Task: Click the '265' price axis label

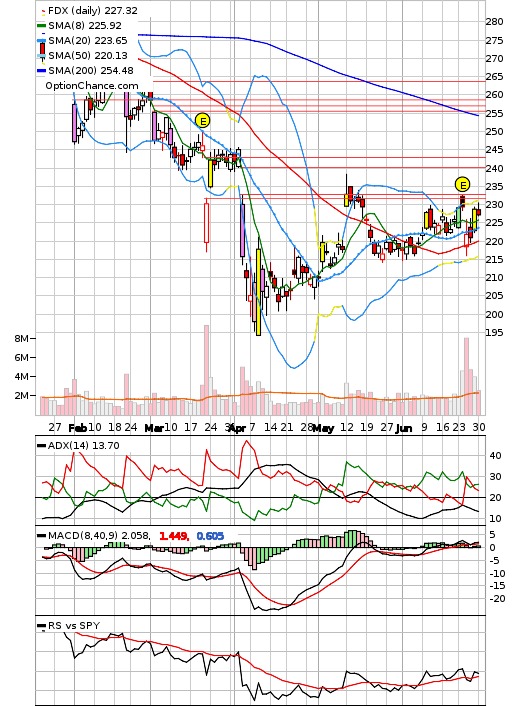Action: (x=494, y=77)
